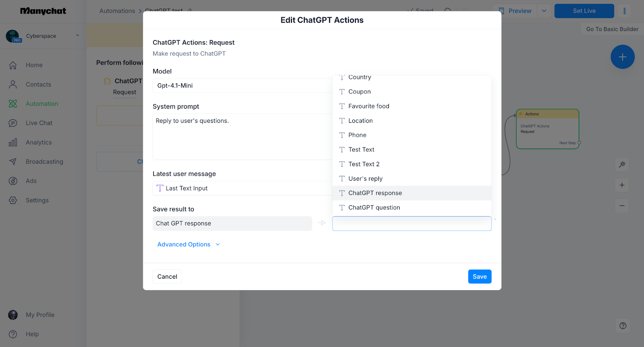Select ChatGPT response from field list
The image size is (644, 347).
(x=412, y=193)
